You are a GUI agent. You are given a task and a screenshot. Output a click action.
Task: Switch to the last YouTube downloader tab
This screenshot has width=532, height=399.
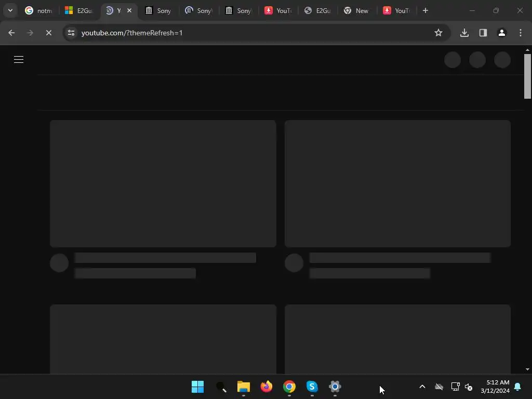click(x=396, y=10)
